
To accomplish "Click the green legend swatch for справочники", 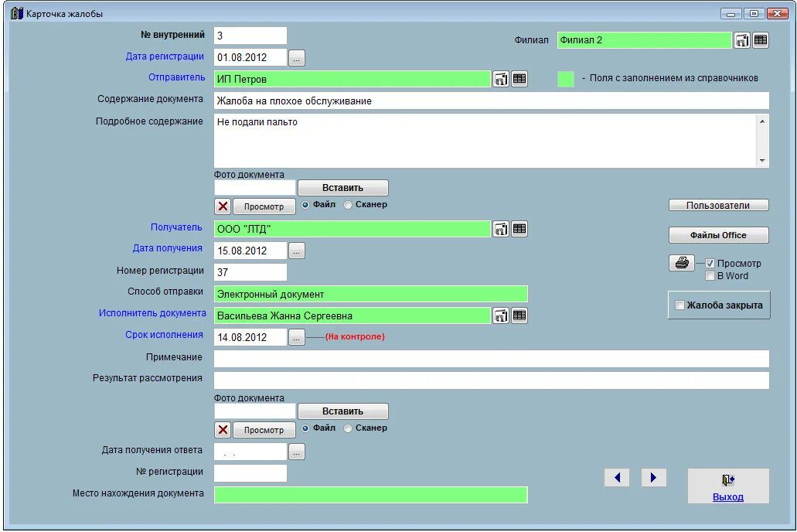I will 566,79.
